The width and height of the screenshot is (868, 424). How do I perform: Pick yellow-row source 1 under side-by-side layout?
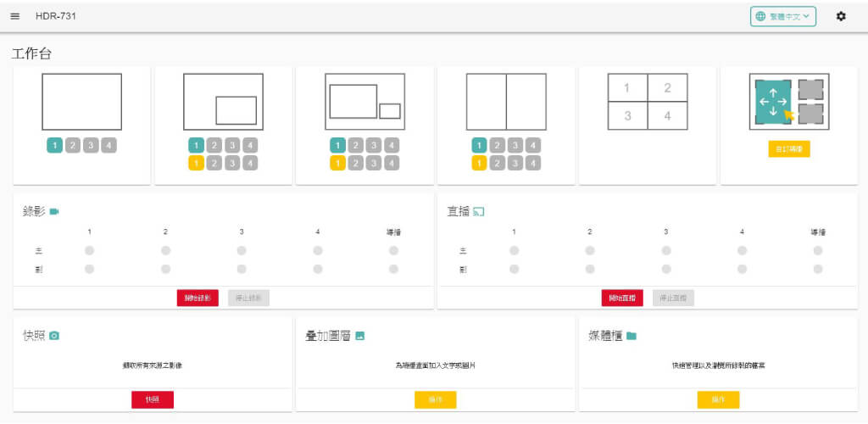[479, 164]
